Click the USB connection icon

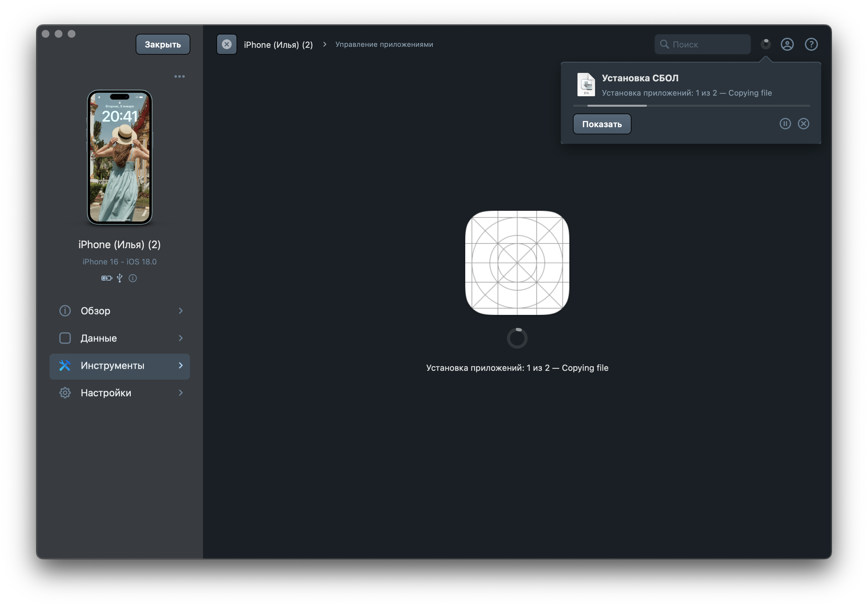(119, 278)
